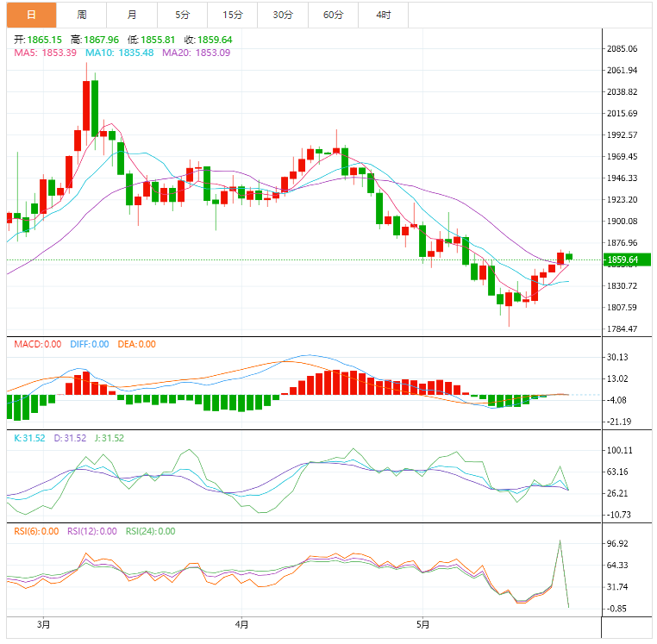Viewport: 657px width, 644px height.
Task: Open the 月 monthly chart tab
Action: coord(131,15)
